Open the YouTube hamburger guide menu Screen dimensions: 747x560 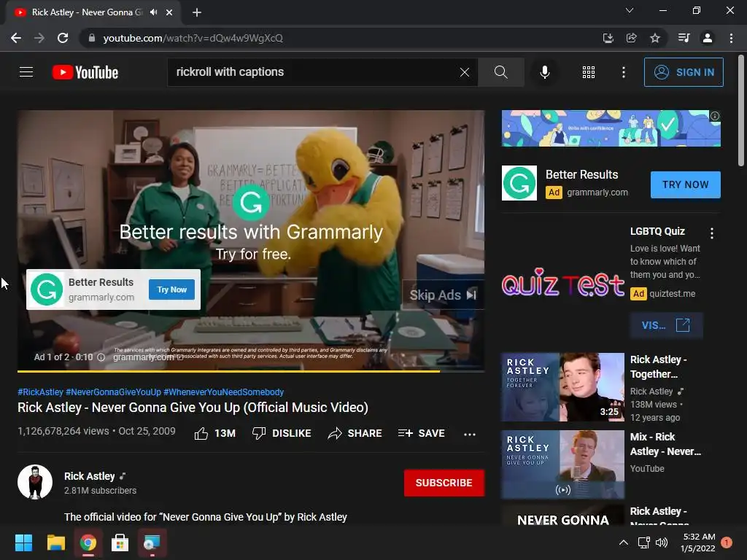pos(26,72)
